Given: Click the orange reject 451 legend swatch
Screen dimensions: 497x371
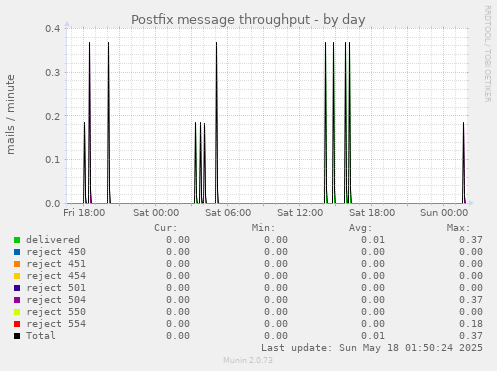Looking at the screenshot, I should (17, 264).
